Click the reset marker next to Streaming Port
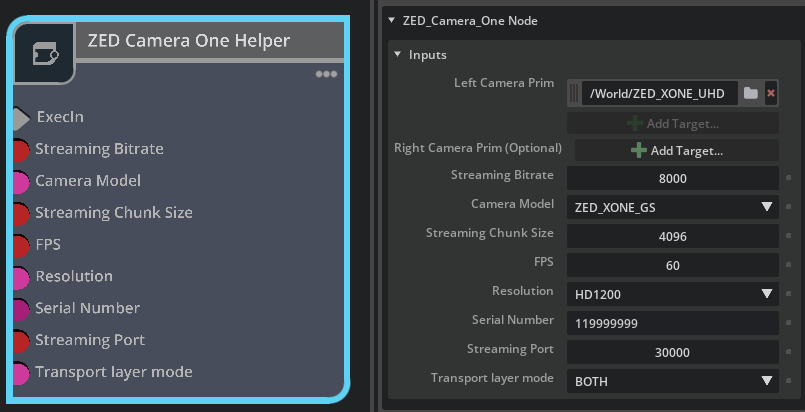 pos(789,352)
